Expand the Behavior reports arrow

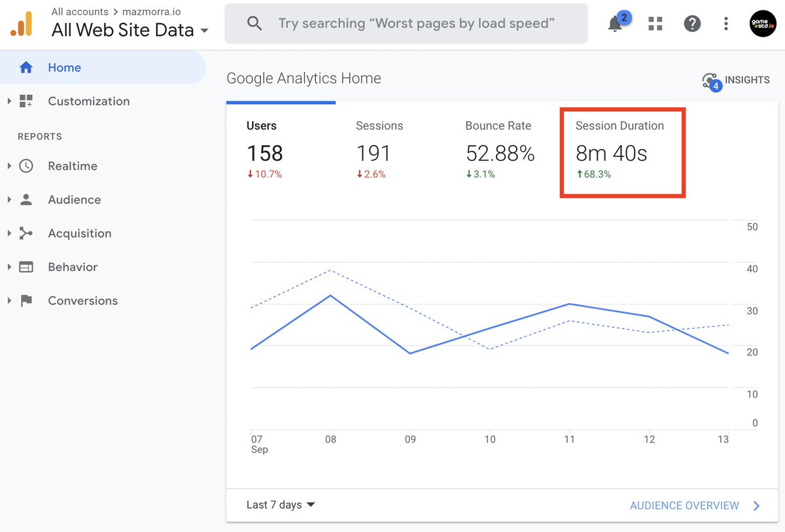9,267
